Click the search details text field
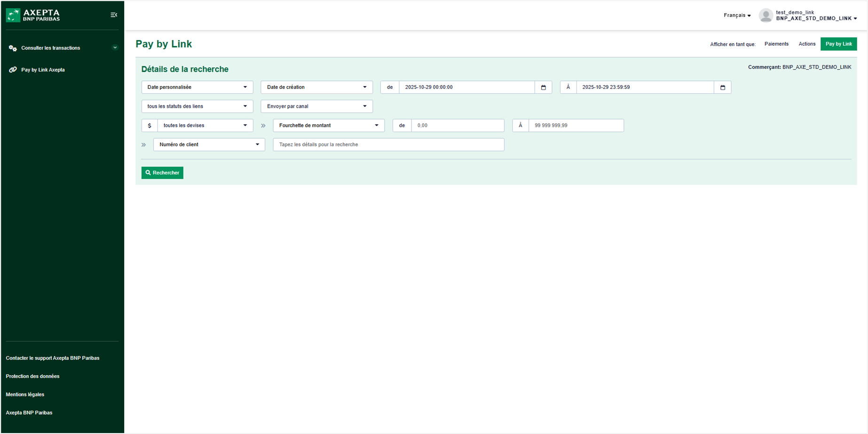The height and width of the screenshot is (434, 868). coord(388,145)
